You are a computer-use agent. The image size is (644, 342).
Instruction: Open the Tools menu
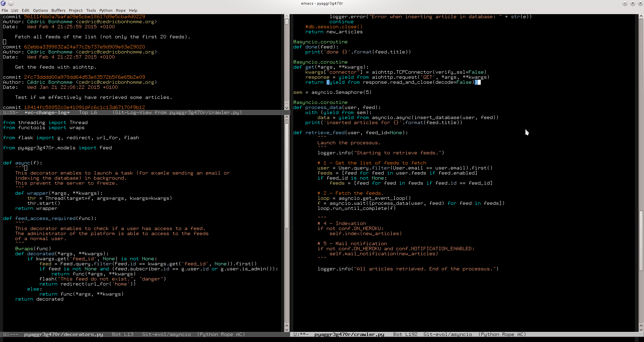91,10
